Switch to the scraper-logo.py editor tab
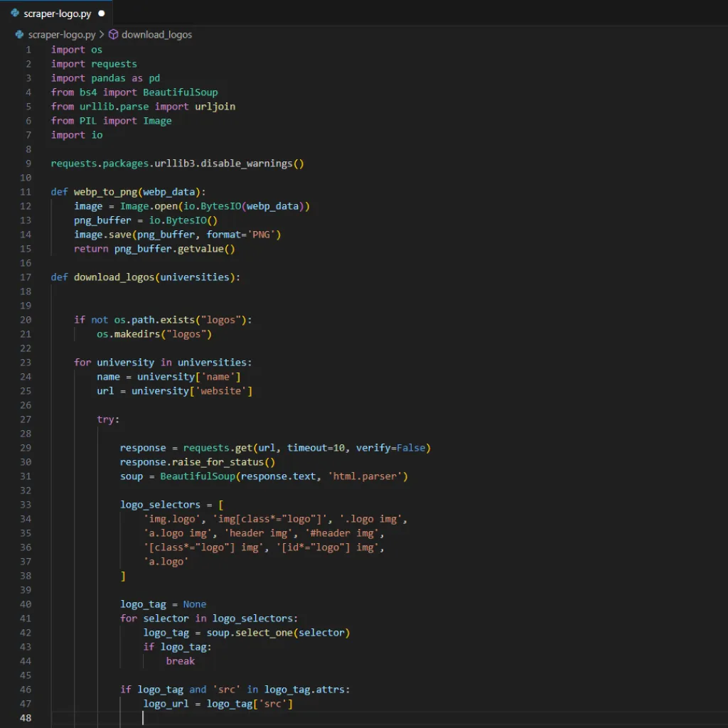The width and height of the screenshot is (728, 728). click(57, 14)
